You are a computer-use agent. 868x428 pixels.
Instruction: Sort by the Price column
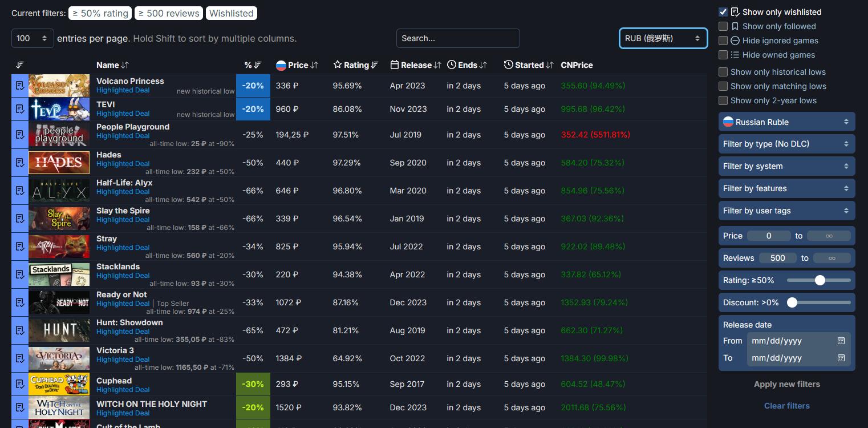(297, 65)
